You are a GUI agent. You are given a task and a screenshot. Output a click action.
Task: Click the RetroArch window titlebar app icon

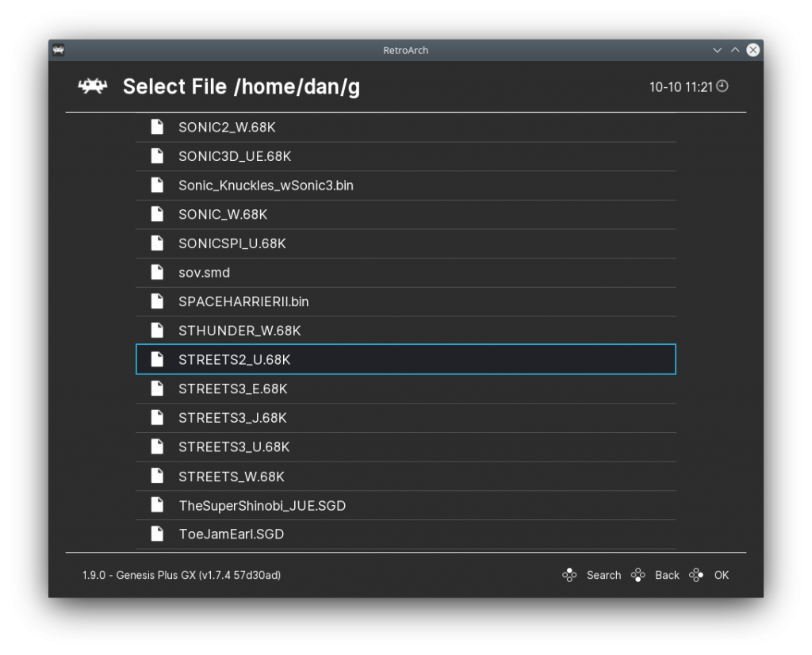coord(59,50)
